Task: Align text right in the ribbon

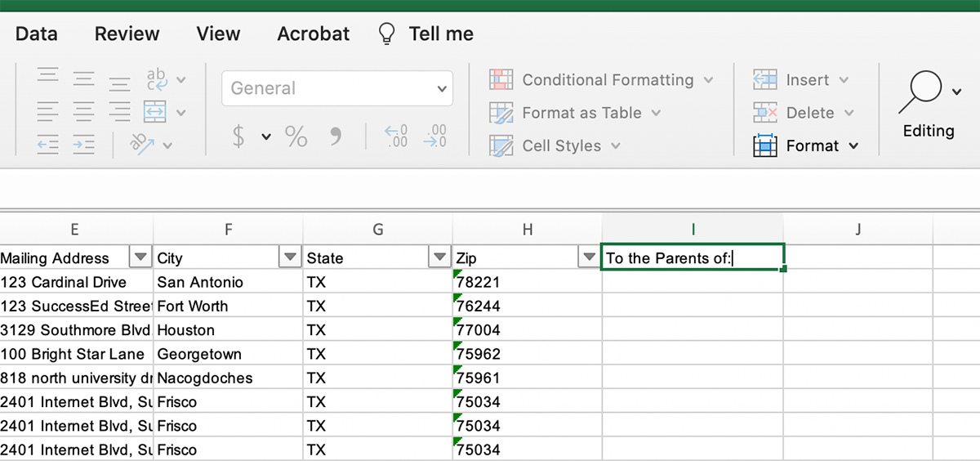Action: [x=120, y=111]
